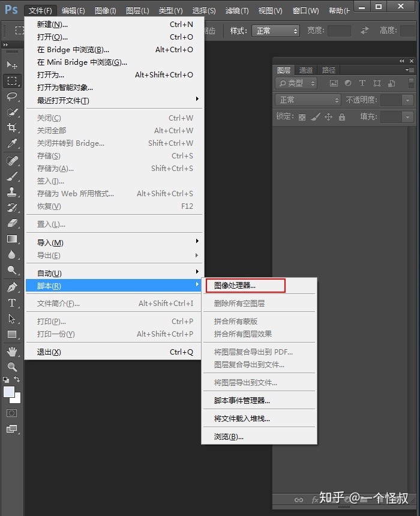Open the layer blend mode dropdown

[308, 100]
